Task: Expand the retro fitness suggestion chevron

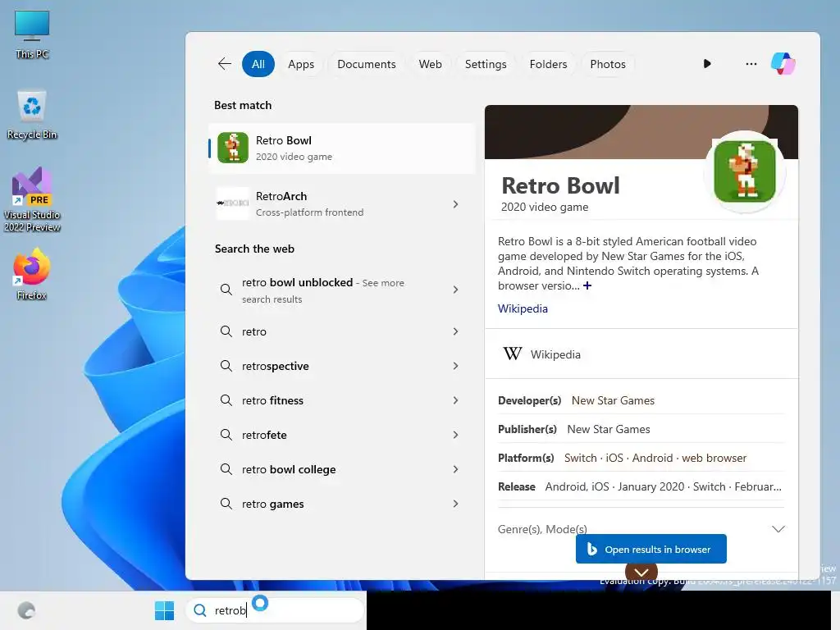Action: coord(455,400)
